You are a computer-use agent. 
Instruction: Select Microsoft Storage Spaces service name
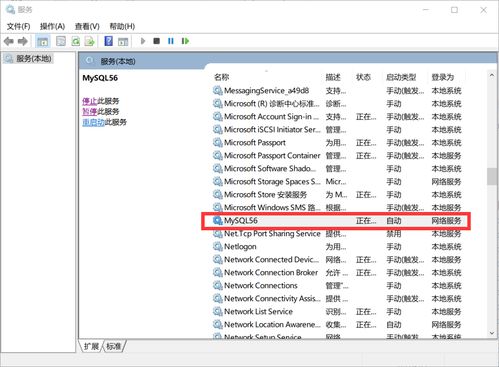[272, 182]
